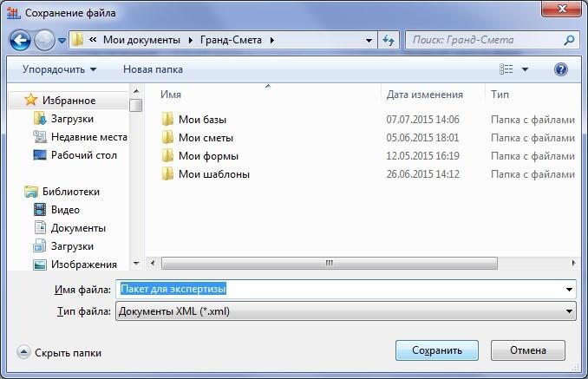Expand arrow after Гранд-Смета in path
Image resolution: width=588 pixels, height=379 pixels.
pyautogui.click(x=271, y=40)
